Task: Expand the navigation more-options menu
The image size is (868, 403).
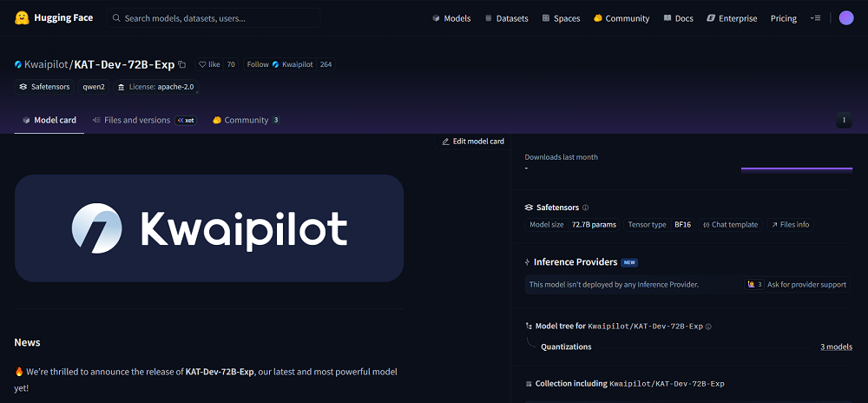Action: click(x=815, y=18)
